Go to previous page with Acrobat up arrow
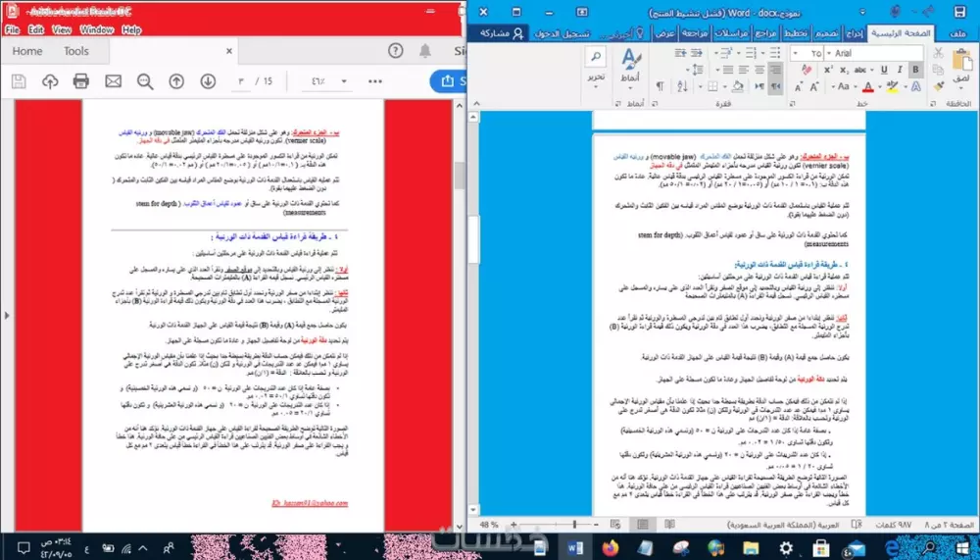 tap(176, 80)
